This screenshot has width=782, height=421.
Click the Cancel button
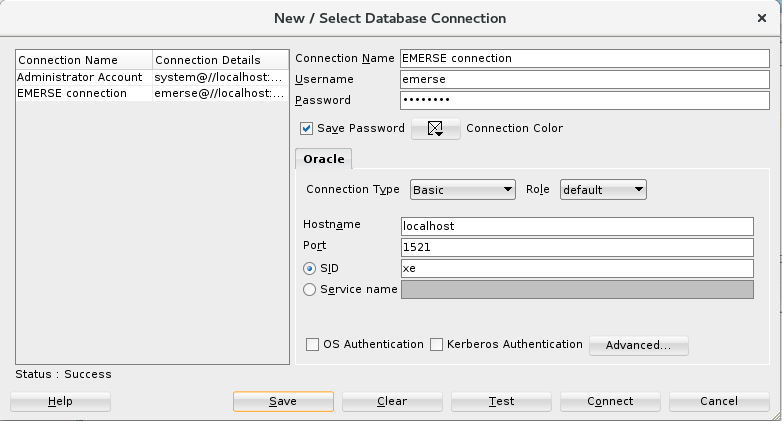point(719,401)
